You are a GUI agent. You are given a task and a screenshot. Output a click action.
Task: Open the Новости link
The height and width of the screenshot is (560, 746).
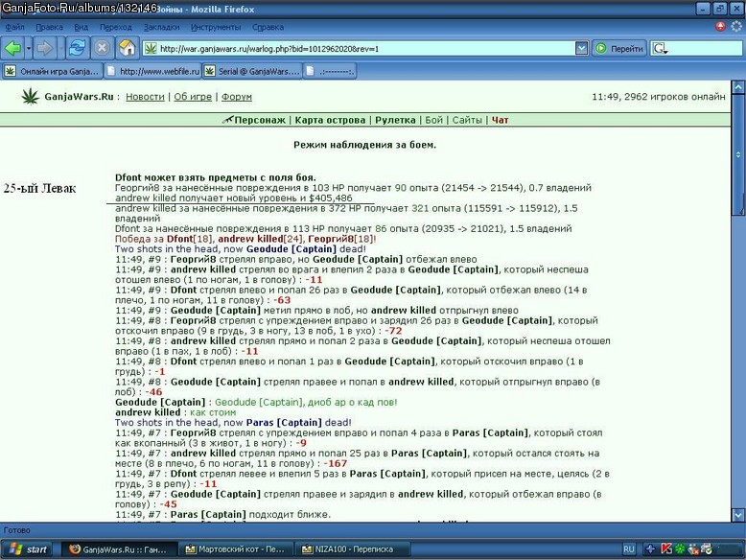(x=145, y=97)
